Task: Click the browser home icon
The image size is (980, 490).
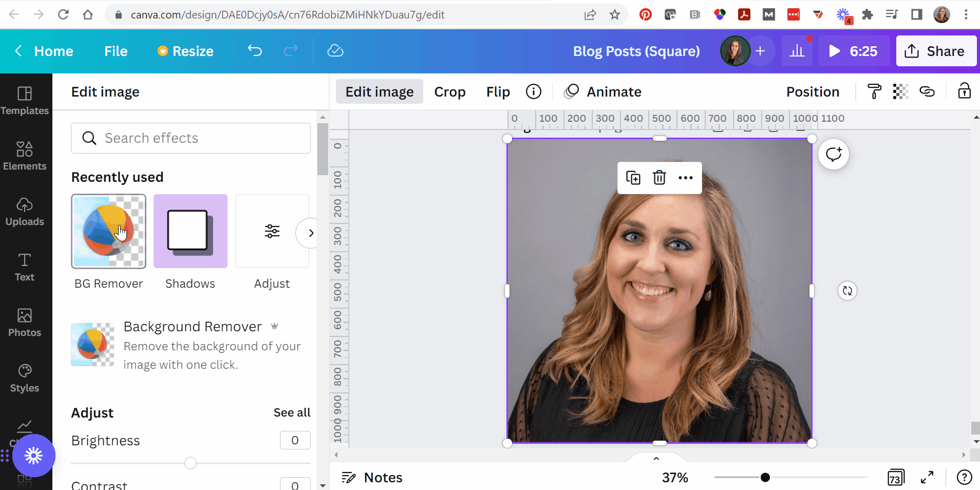Action: 88,14
